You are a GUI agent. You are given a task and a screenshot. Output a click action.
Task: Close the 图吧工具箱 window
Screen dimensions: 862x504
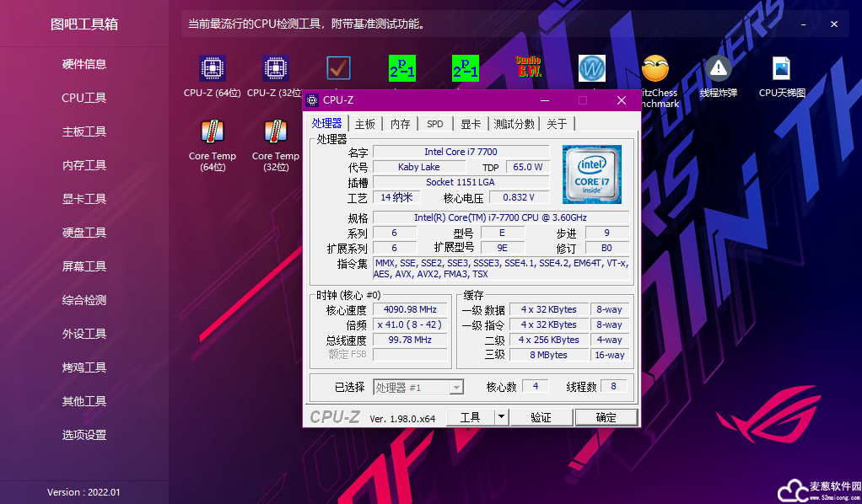coord(834,24)
